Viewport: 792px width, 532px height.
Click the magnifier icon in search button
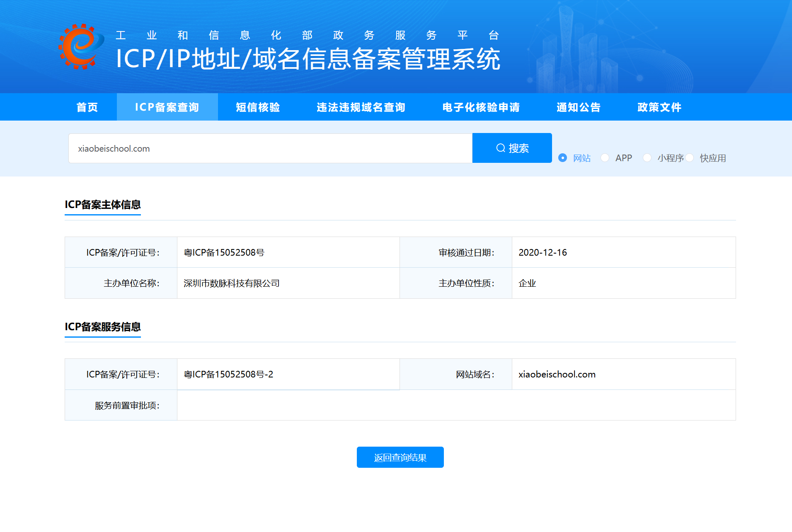point(501,148)
